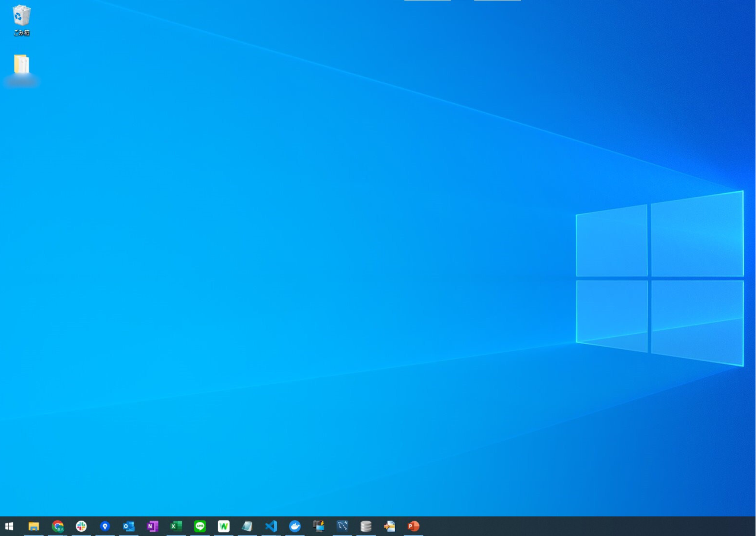The width and height of the screenshot is (756, 536).
Task: Open the Windows Start menu
Action: pos(9,526)
